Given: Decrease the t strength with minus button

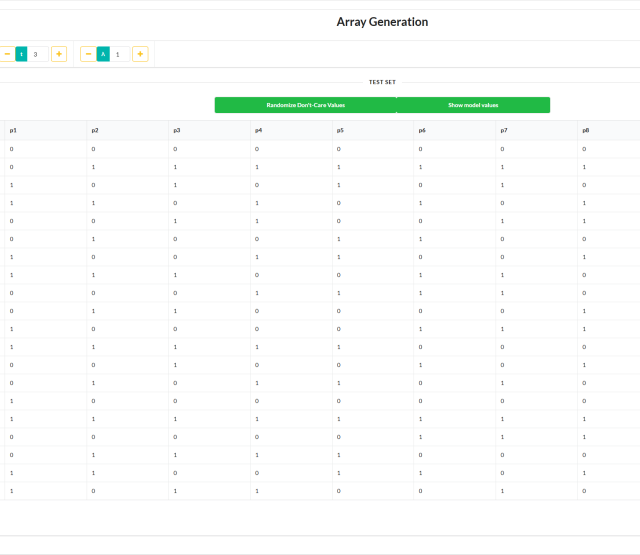Looking at the screenshot, I should tap(7, 54).
